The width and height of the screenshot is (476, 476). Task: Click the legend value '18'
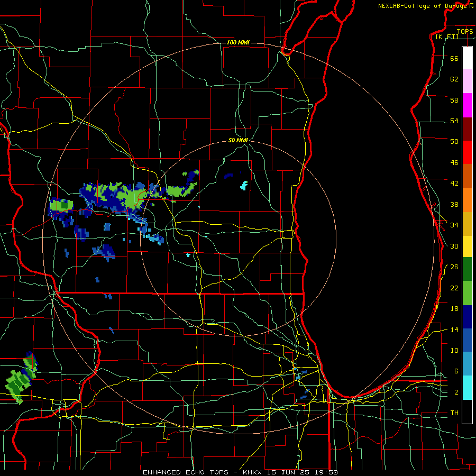pyautogui.click(x=454, y=309)
